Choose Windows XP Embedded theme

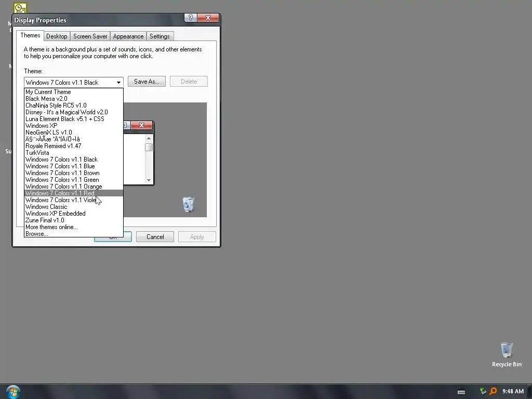(x=74, y=214)
